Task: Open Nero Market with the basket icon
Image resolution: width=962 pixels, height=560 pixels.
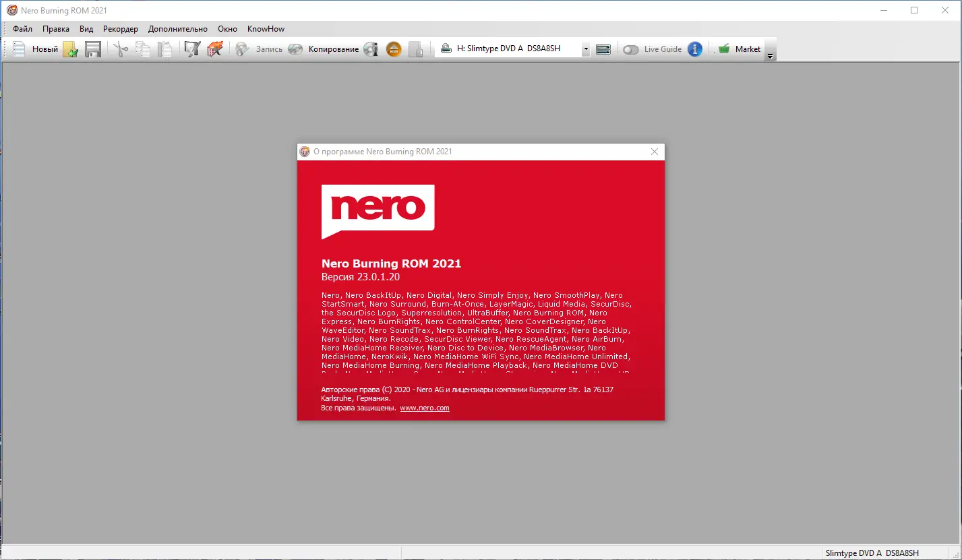Action: (740, 49)
